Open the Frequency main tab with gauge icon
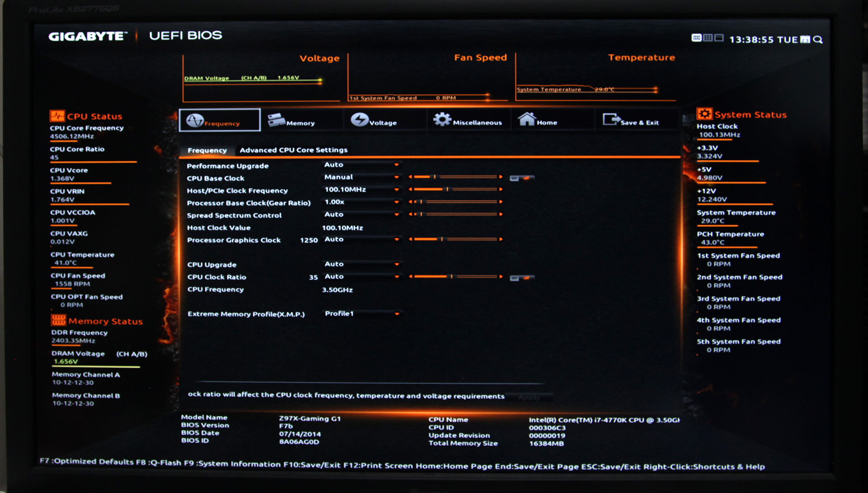 click(220, 120)
